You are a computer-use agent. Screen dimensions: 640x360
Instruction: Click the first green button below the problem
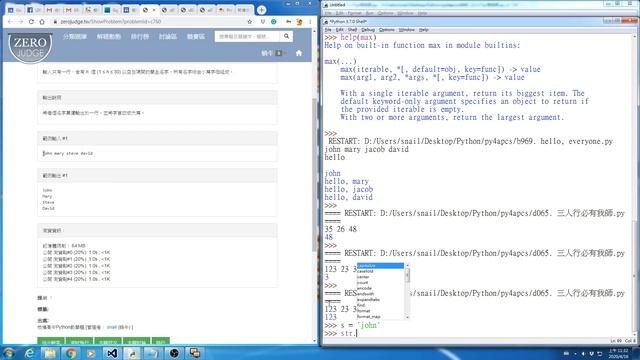pos(51,342)
